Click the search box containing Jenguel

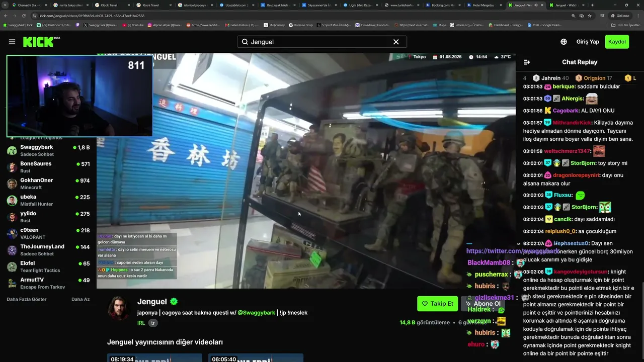[322, 42]
